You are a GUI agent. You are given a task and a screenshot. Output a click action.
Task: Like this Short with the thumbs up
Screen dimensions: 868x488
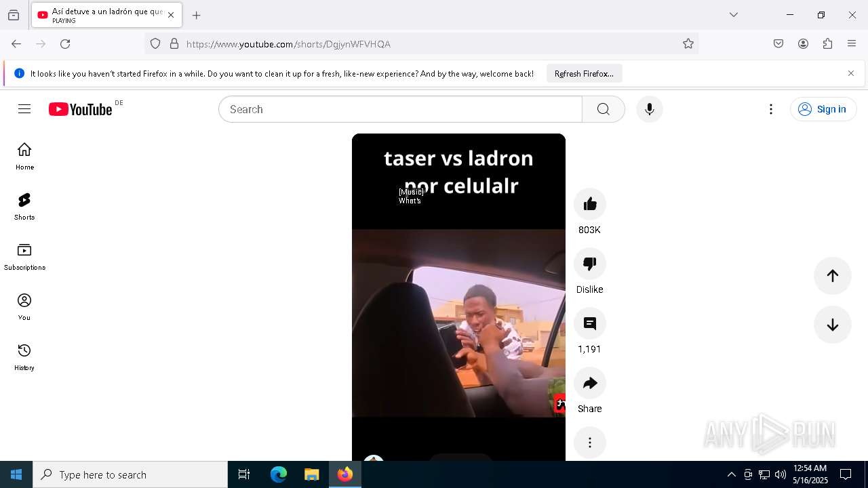click(x=590, y=204)
